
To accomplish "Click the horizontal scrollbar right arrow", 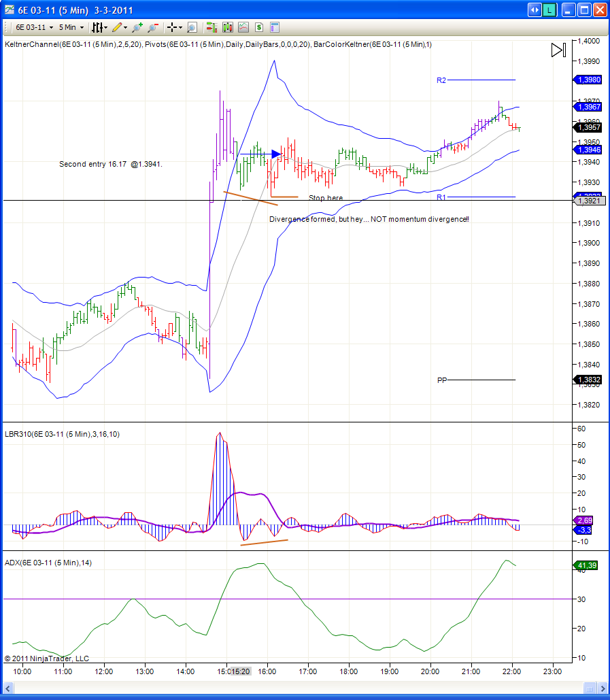I will click(602, 688).
